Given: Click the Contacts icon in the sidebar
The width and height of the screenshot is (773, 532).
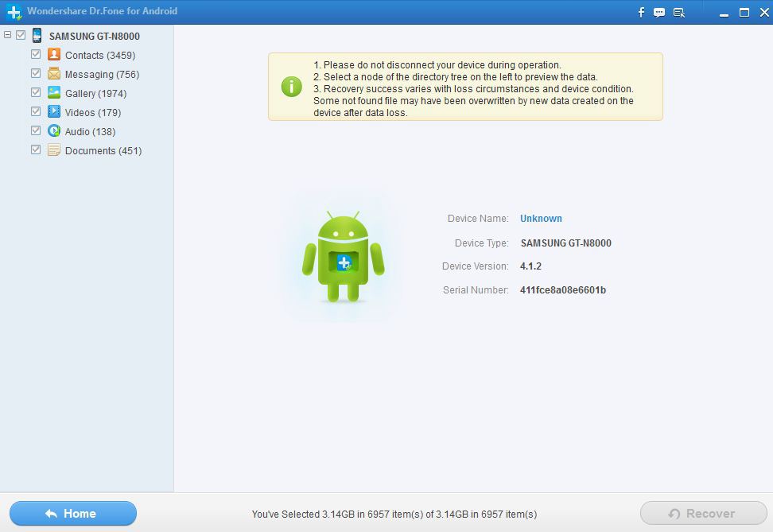Looking at the screenshot, I should point(54,55).
